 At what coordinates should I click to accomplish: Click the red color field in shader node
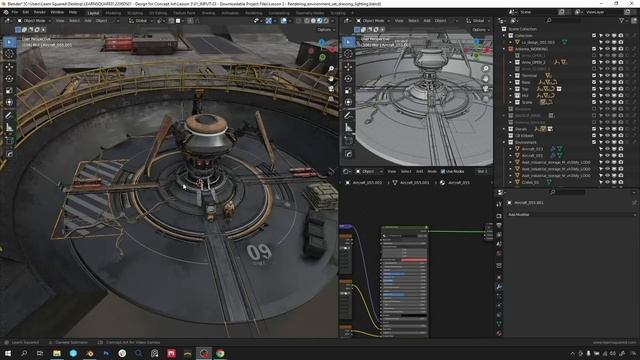(x=414, y=260)
